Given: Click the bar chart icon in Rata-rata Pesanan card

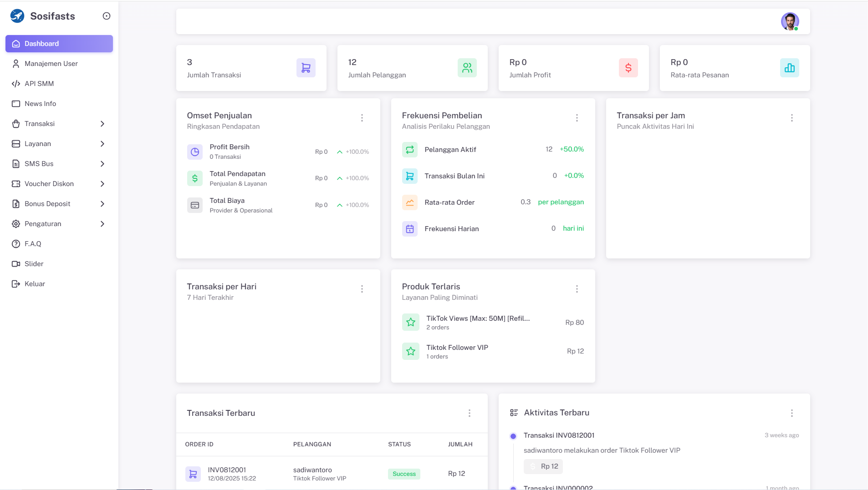Looking at the screenshot, I should point(790,68).
